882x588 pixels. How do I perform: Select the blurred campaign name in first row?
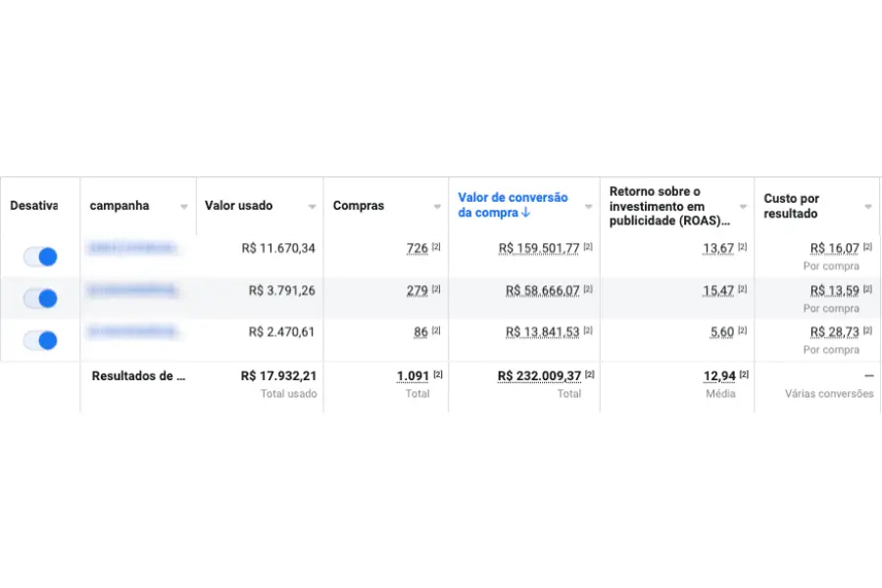coord(134,249)
